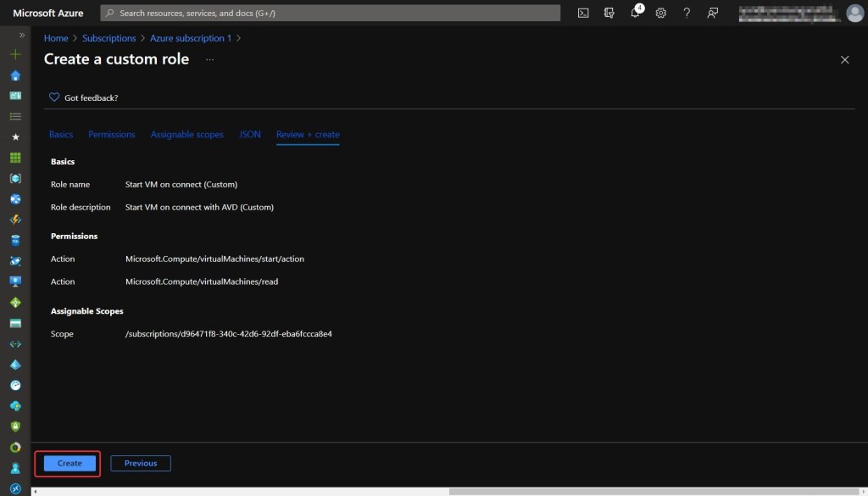Click the green plus Create a resource icon
The image size is (868, 496).
[15, 54]
